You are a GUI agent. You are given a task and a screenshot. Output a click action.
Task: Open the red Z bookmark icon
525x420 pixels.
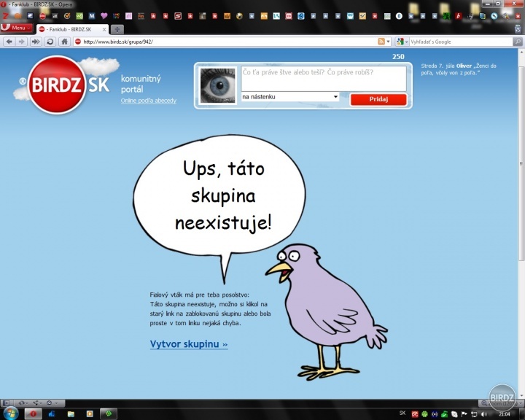pyautogui.click(x=4, y=16)
